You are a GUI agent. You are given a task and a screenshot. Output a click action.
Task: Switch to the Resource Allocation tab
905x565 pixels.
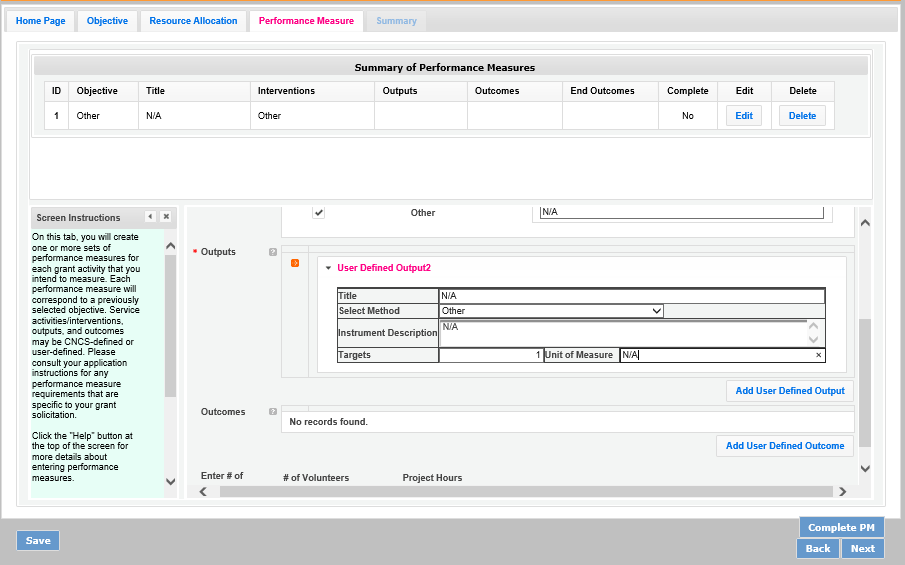pos(193,21)
